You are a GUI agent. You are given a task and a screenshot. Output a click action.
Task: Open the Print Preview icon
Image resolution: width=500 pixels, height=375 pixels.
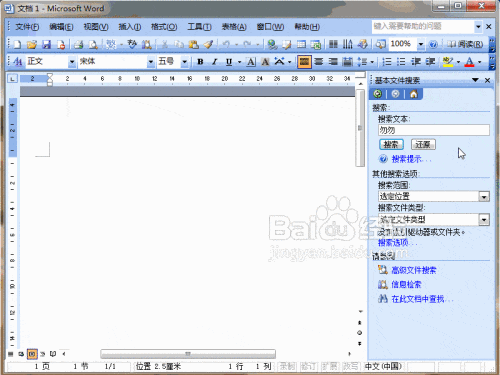(x=93, y=44)
